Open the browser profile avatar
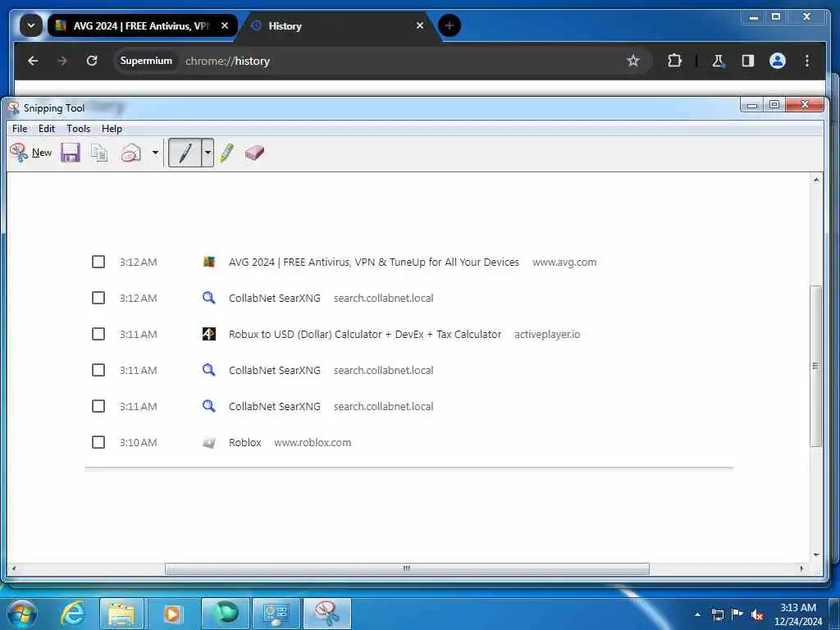 coord(778,61)
